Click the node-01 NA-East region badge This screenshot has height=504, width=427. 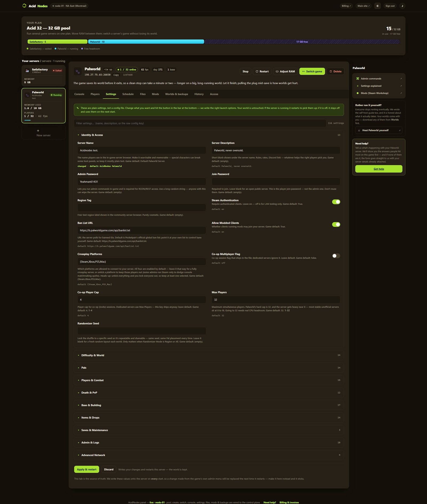(69, 6)
